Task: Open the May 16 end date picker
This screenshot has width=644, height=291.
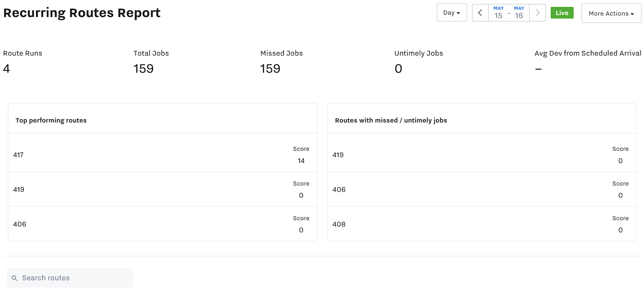Action: [x=519, y=13]
